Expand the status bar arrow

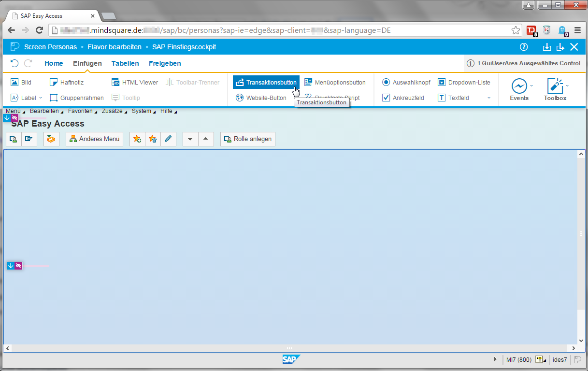[495, 359]
